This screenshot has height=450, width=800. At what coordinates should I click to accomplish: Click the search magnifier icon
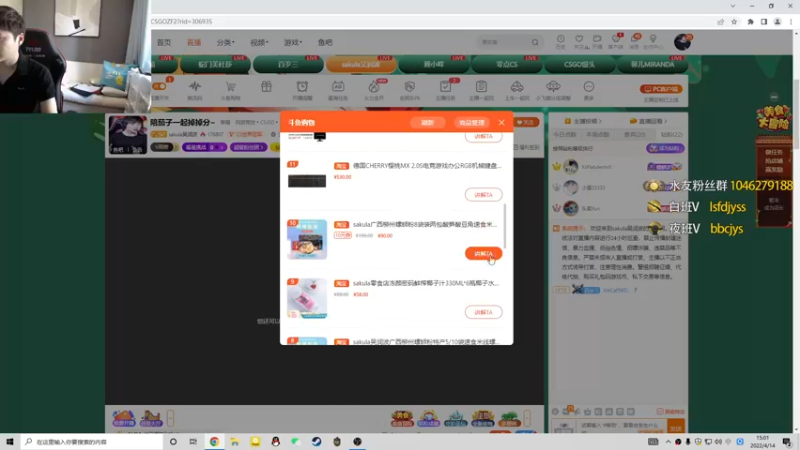tap(535, 42)
